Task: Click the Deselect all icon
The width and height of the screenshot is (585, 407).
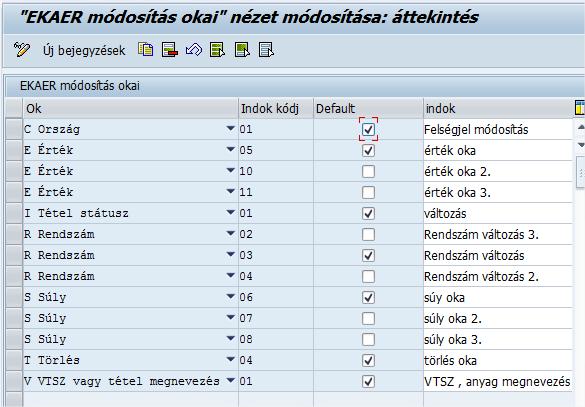Action: pos(266,50)
